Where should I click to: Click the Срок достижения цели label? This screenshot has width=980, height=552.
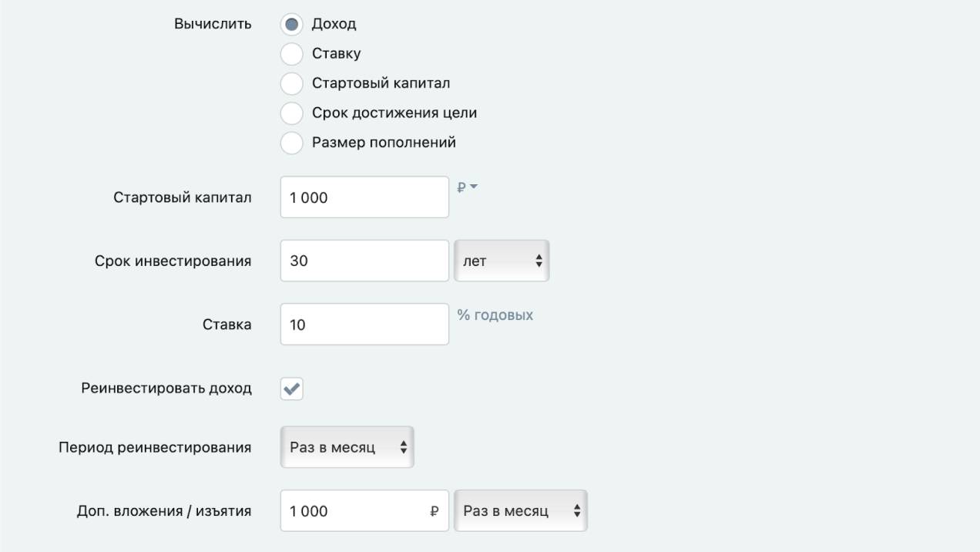pos(394,113)
